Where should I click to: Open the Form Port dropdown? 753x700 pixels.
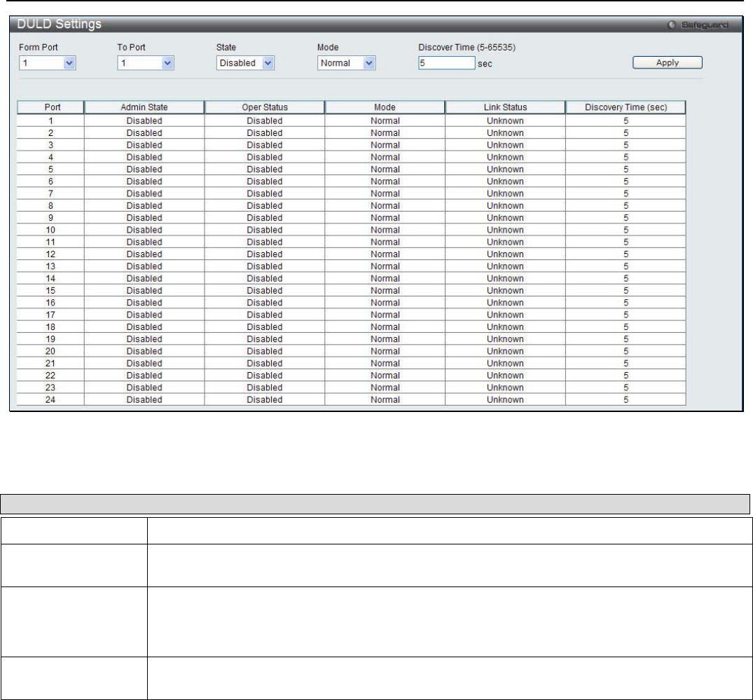click(48, 63)
